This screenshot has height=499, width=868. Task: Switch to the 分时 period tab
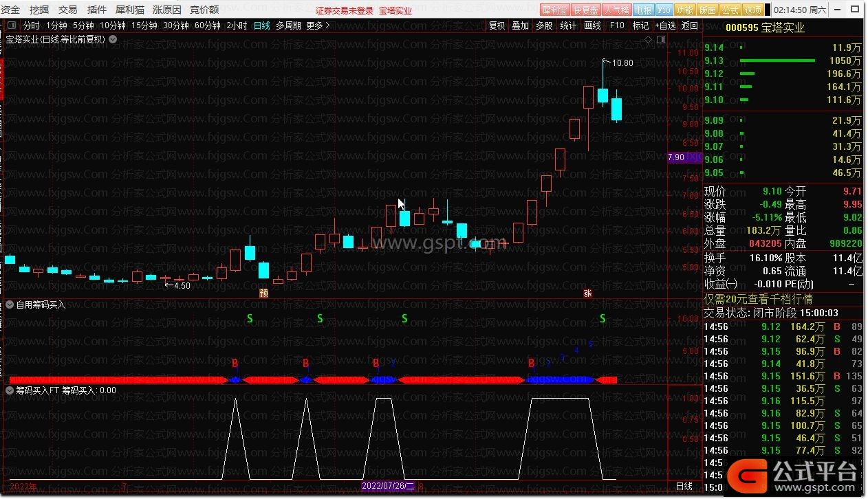click(31, 25)
